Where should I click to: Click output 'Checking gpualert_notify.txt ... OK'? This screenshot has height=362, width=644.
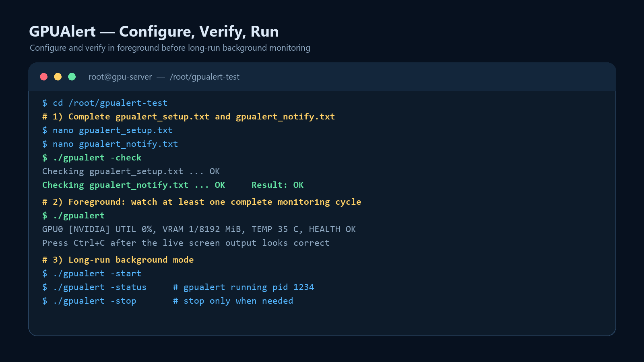134,185
